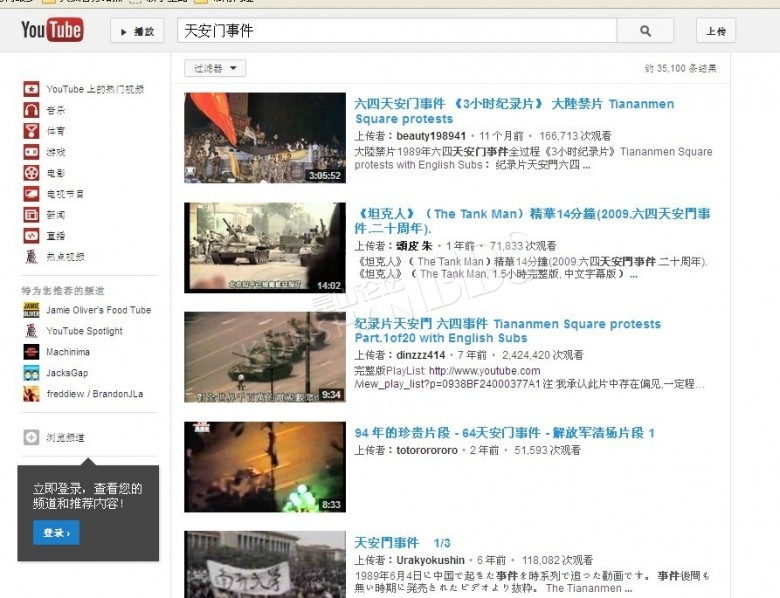
Task: Click the blue 登录 sign-in button
Action: click(56, 532)
